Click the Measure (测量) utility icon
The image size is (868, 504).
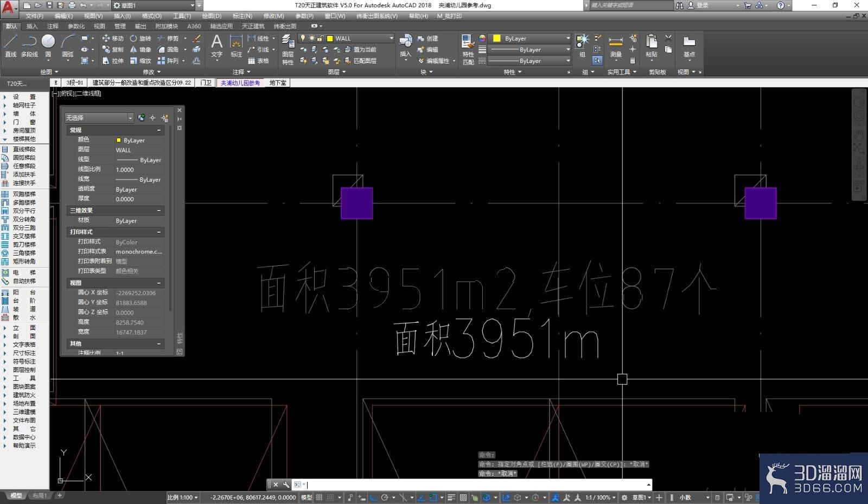click(x=616, y=46)
